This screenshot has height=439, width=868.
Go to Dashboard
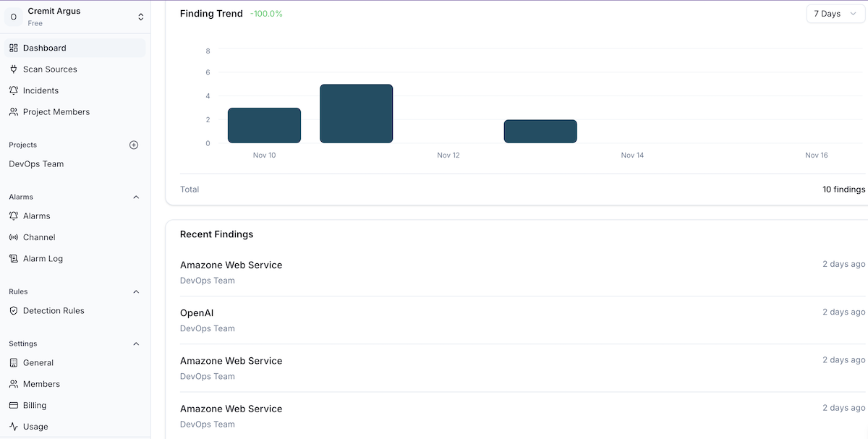tap(75, 48)
